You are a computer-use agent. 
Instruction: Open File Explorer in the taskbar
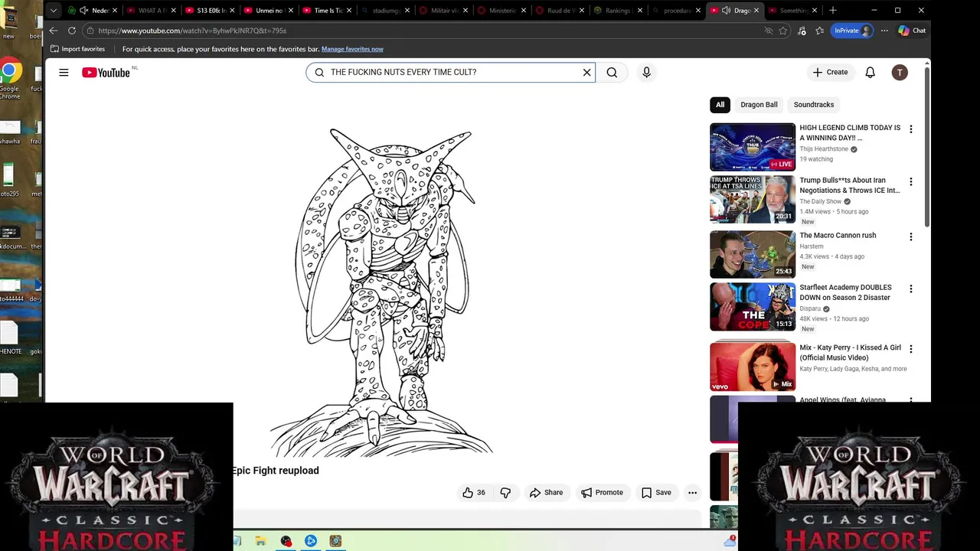tap(260, 541)
